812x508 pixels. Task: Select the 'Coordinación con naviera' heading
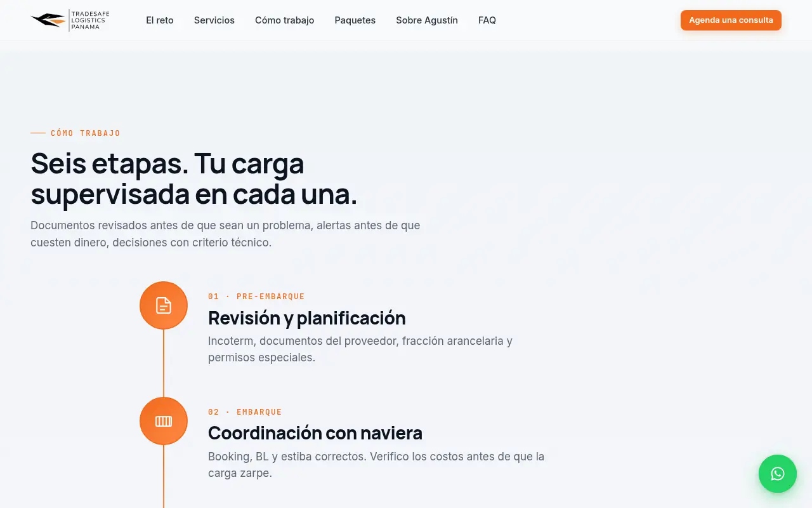pyautogui.click(x=315, y=433)
